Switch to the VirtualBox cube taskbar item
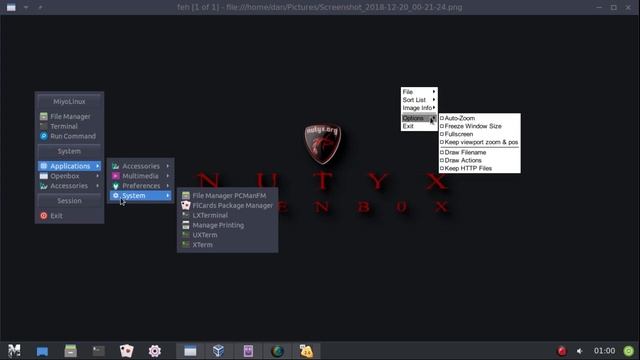 click(x=218, y=351)
